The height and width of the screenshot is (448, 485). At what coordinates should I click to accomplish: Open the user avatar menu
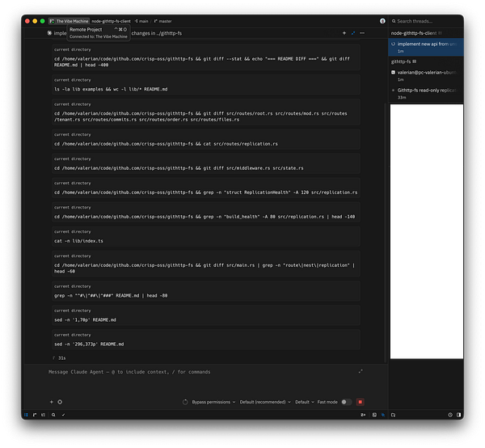click(x=382, y=21)
